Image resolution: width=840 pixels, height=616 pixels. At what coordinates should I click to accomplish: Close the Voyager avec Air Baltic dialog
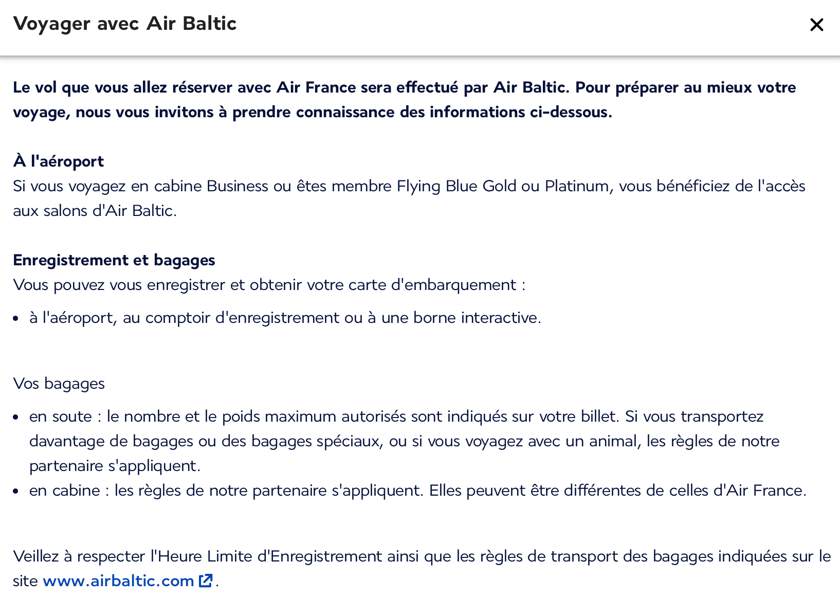coord(816,25)
